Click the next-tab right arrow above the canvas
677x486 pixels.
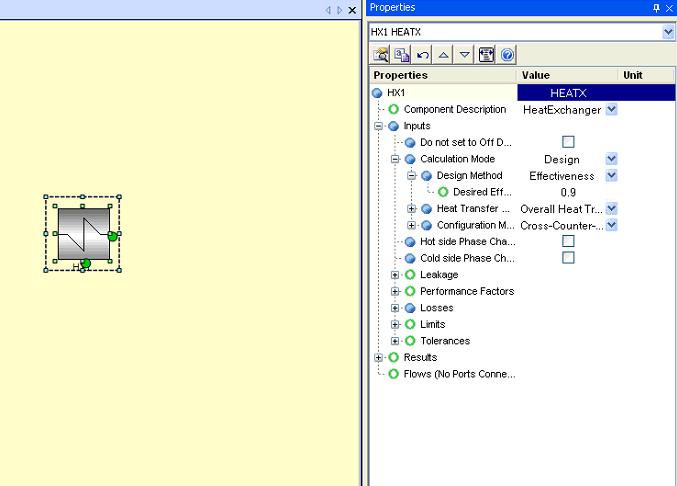click(340, 10)
